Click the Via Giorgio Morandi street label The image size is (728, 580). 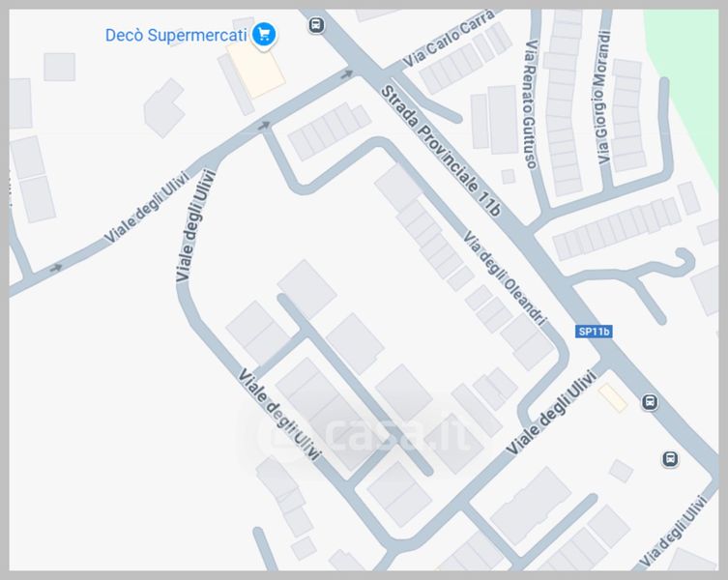[x=602, y=97]
